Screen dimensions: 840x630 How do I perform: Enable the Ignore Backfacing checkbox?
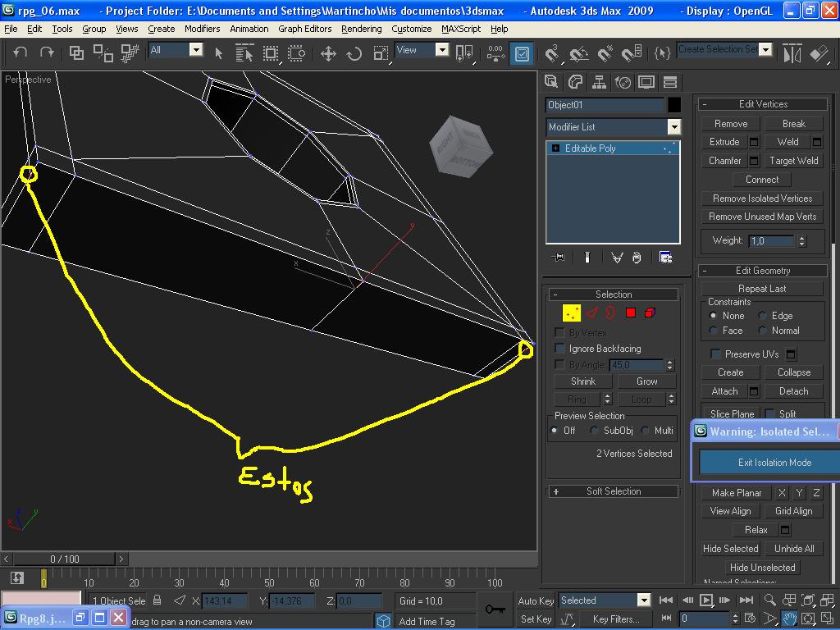pos(559,348)
